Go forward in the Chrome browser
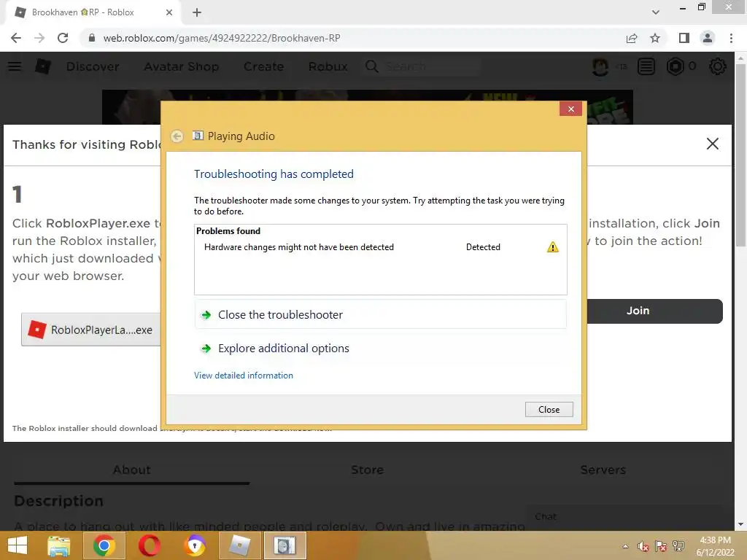The image size is (747, 560). click(x=39, y=38)
